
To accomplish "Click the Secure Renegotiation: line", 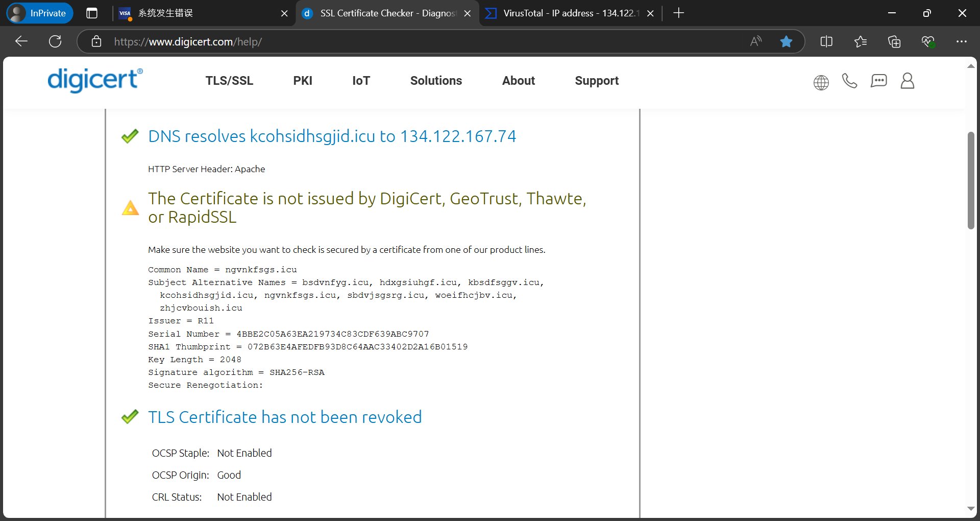I will [x=205, y=385].
